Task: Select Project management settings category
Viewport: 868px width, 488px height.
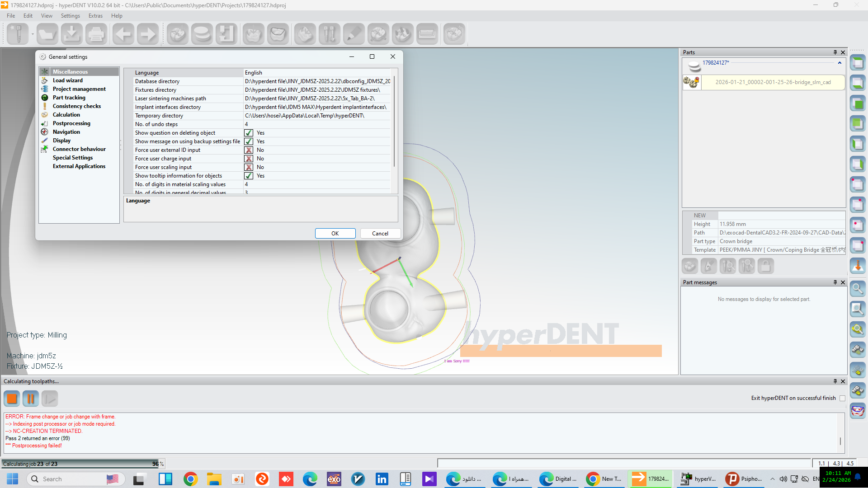Action: (x=79, y=89)
